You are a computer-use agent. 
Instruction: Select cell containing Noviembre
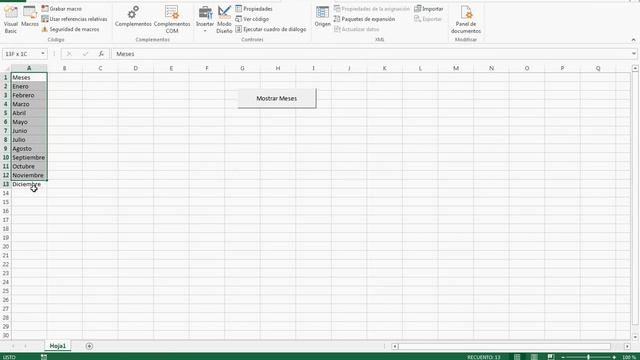pyautogui.click(x=29, y=175)
